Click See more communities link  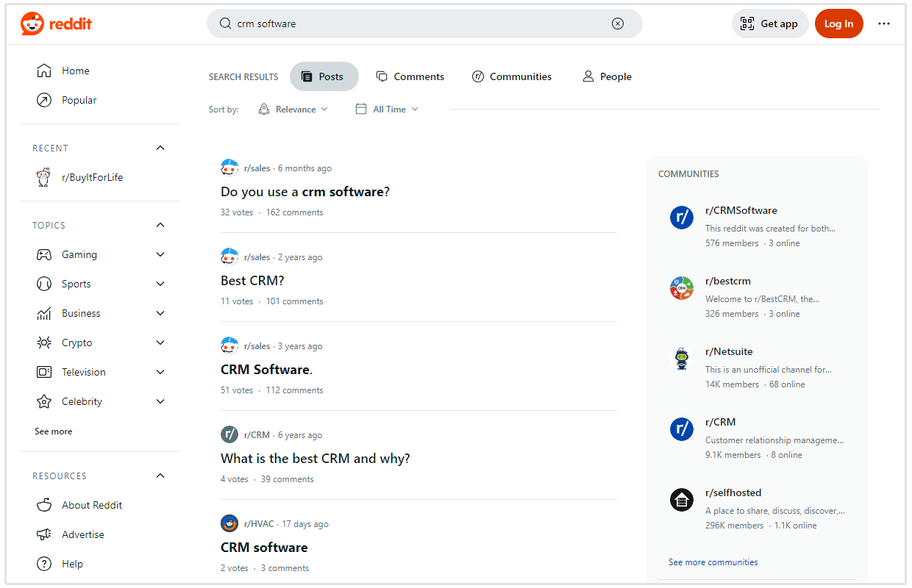pyautogui.click(x=713, y=562)
